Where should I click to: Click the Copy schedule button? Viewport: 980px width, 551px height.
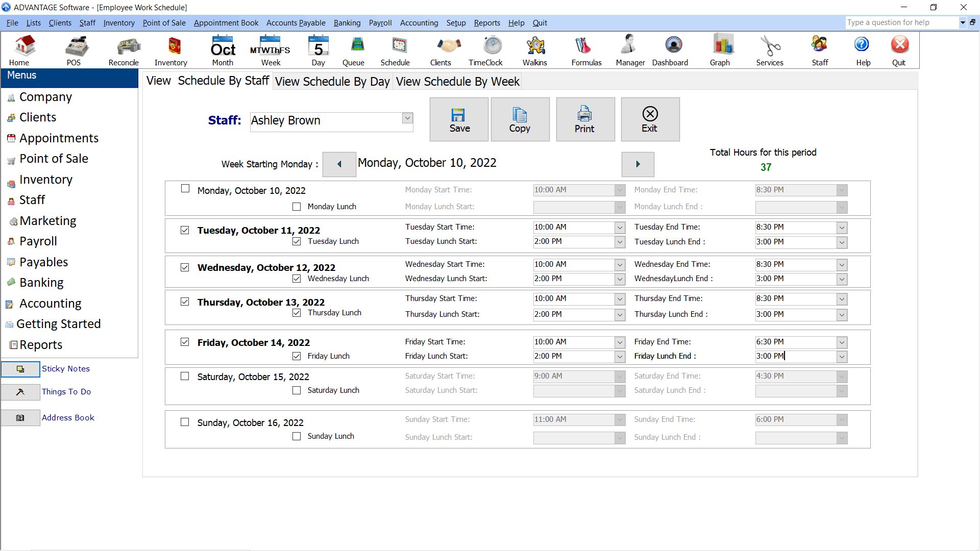520,119
